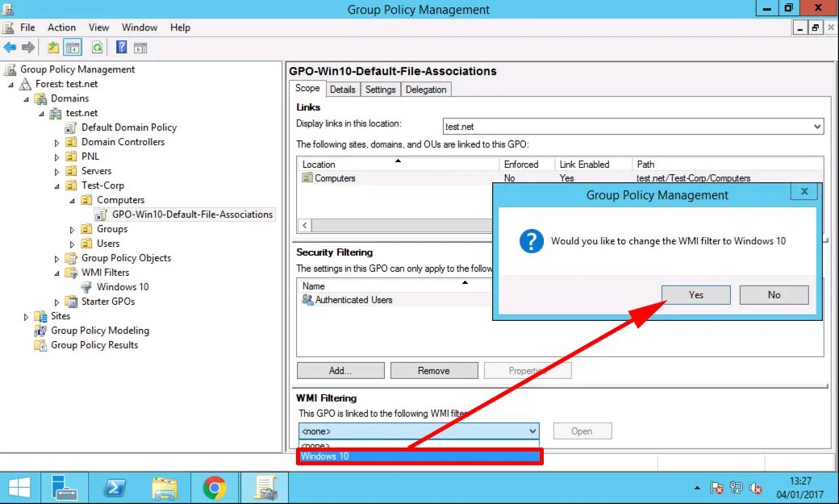Select the WMI Filters container
The height and width of the screenshot is (504, 839).
pyautogui.click(x=106, y=273)
